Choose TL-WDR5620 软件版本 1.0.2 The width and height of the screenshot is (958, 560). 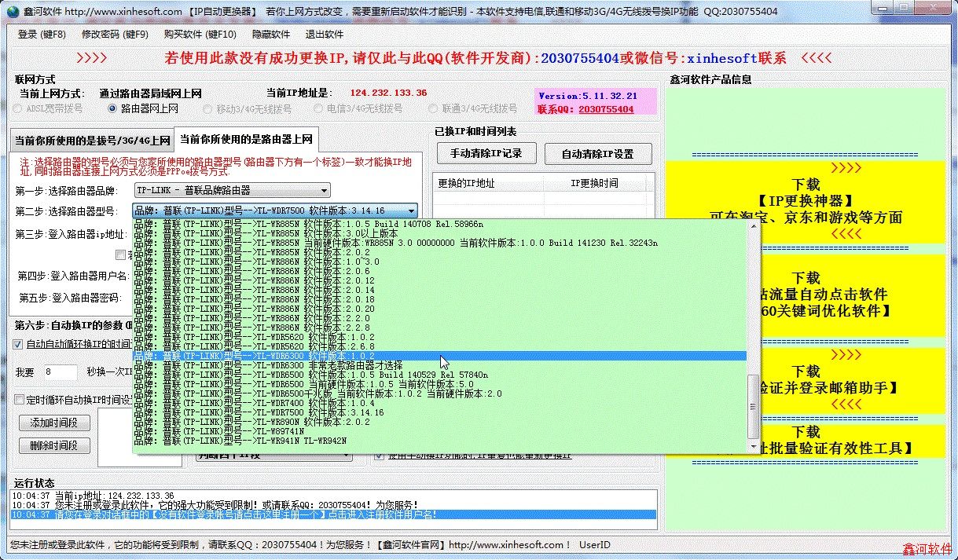click(440, 337)
